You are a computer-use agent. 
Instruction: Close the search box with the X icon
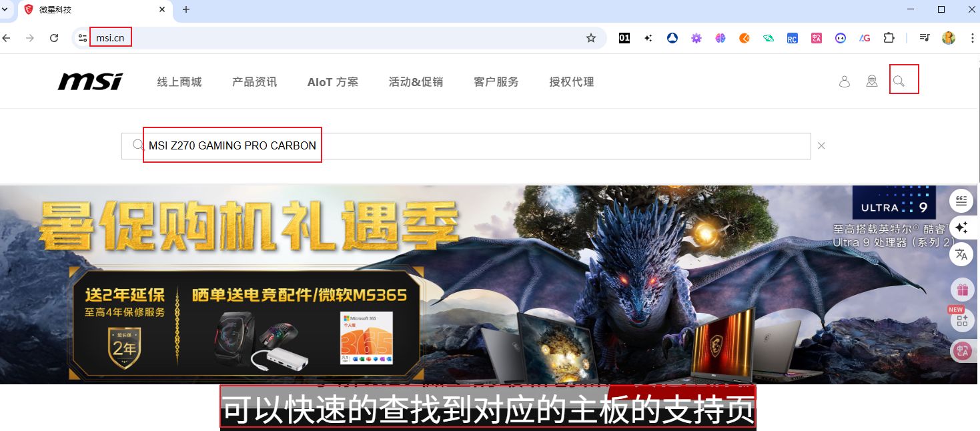(821, 145)
